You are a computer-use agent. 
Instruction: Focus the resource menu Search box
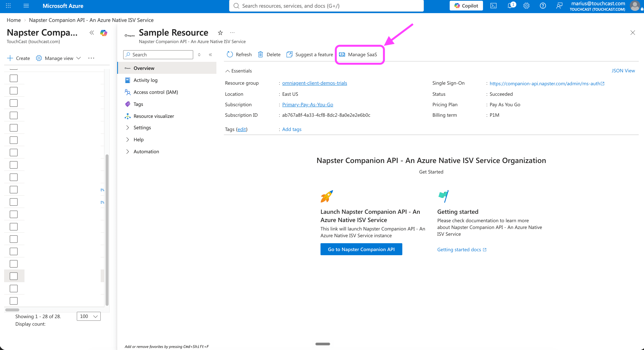[x=158, y=55]
